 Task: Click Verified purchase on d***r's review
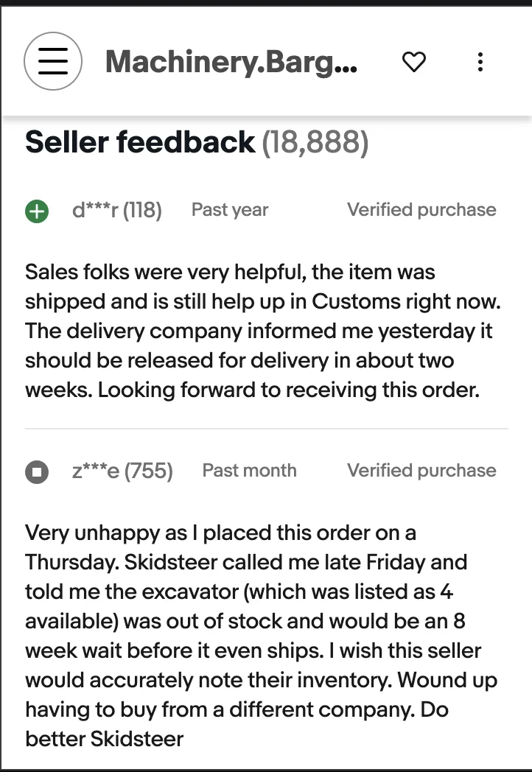(421, 210)
